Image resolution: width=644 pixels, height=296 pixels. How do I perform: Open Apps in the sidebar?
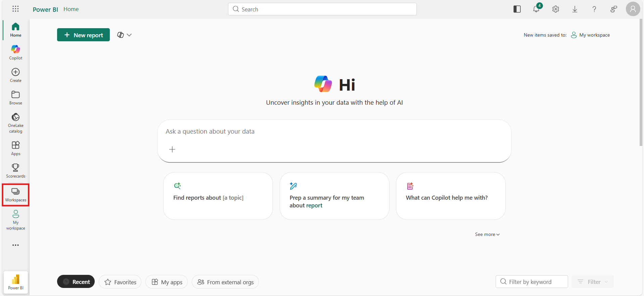pos(15,148)
